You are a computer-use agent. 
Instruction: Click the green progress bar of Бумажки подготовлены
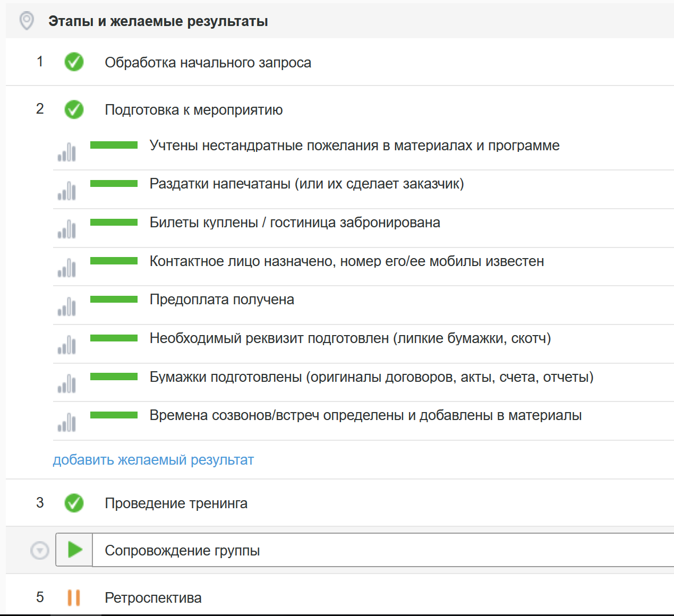(114, 377)
